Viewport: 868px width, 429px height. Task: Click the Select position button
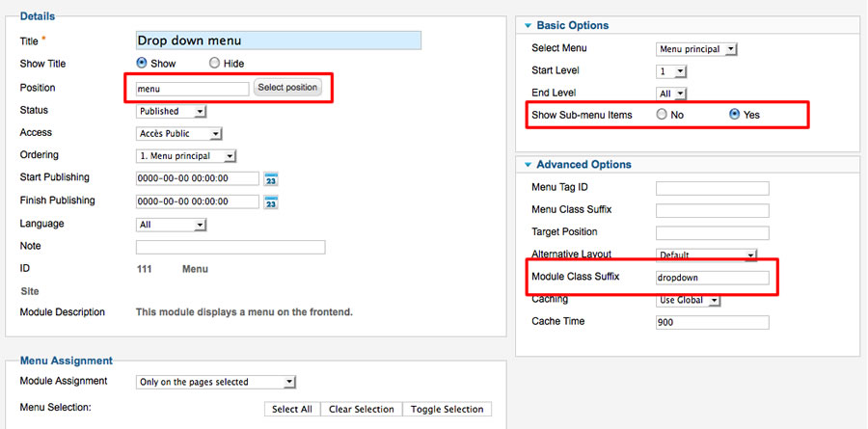pos(287,88)
